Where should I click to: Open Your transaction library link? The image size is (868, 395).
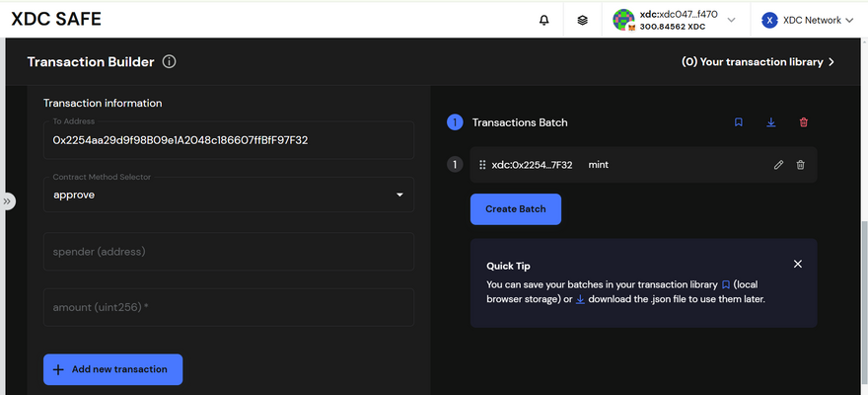pyautogui.click(x=759, y=62)
